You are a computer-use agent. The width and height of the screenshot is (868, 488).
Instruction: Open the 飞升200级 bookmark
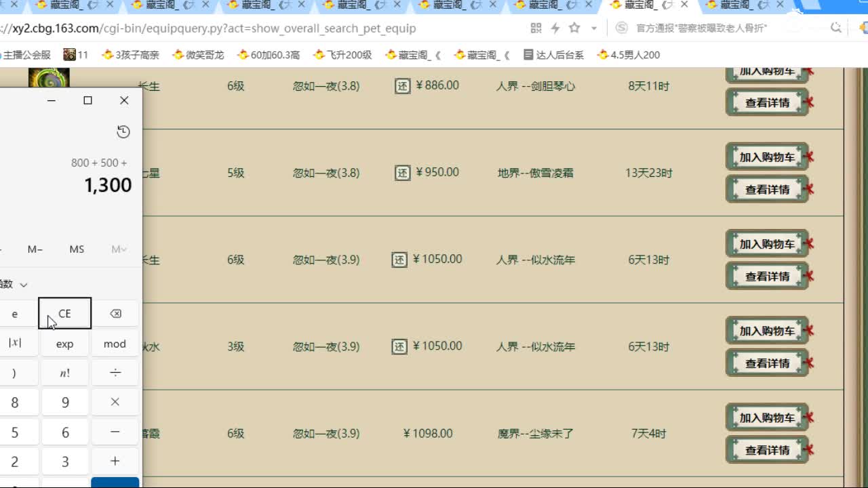pyautogui.click(x=342, y=55)
